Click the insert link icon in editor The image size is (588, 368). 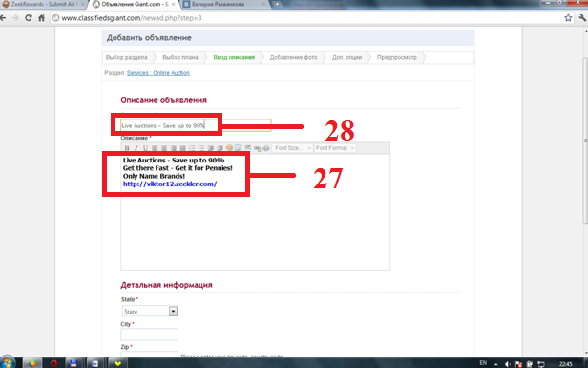(x=258, y=148)
